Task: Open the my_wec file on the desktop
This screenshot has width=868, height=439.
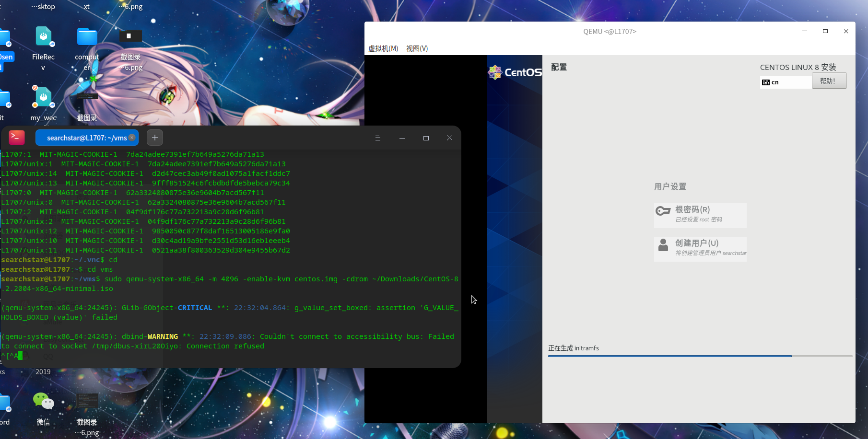Action: tap(43, 97)
